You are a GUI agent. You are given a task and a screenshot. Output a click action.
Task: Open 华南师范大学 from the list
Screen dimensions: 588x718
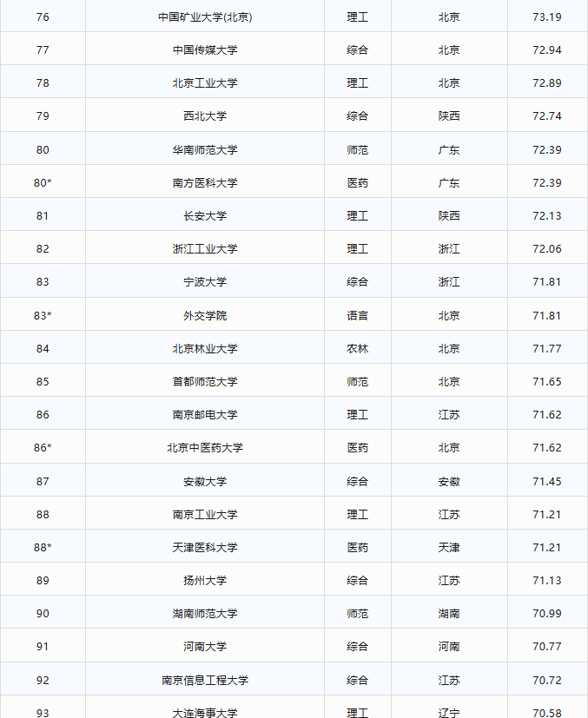pyautogui.click(x=205, y=149)
